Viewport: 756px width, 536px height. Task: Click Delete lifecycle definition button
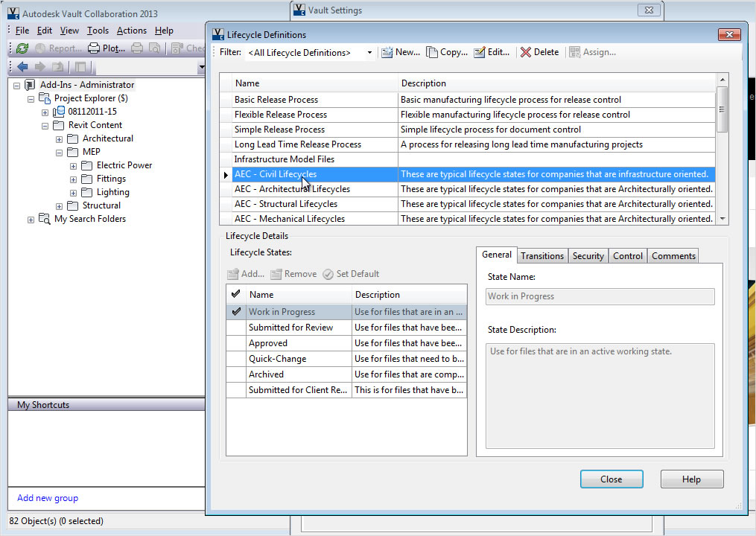click(539, 52)
